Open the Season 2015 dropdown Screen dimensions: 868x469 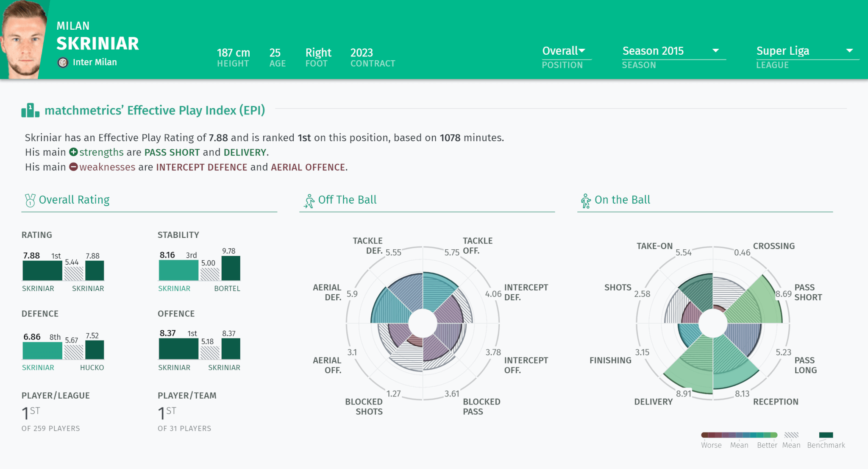click(673, 51)
